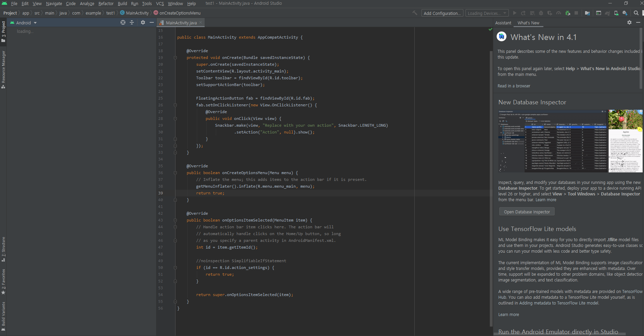Collapse the onOptionsItemSelected fold at line 43

pyautogui.click(x=175, y=220)
